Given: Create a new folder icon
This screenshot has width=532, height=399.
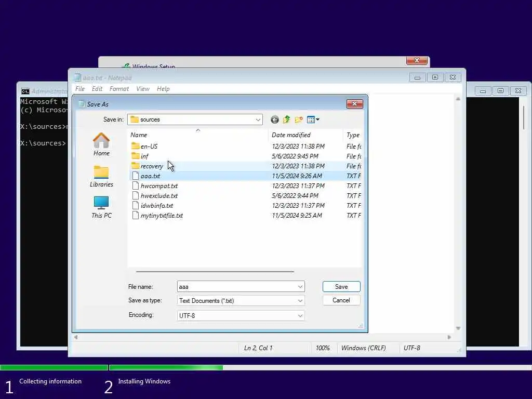Looking at the screenshot, I should click(x=299, y=119).
